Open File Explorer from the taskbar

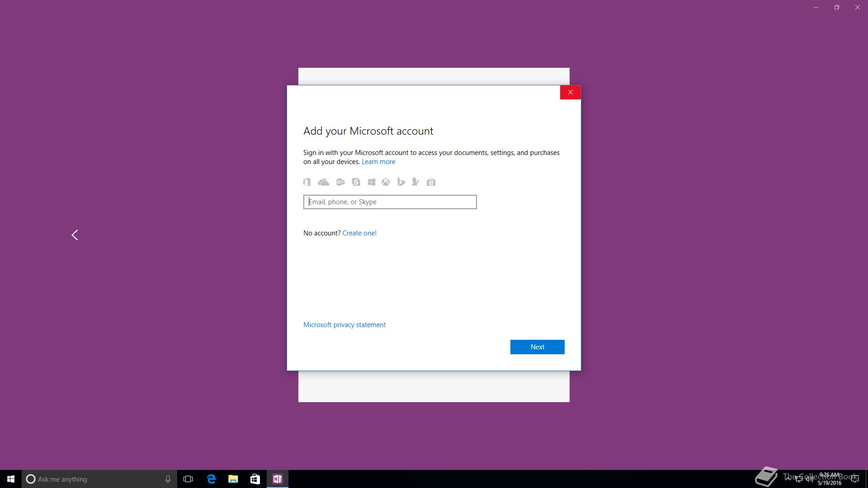233,479
